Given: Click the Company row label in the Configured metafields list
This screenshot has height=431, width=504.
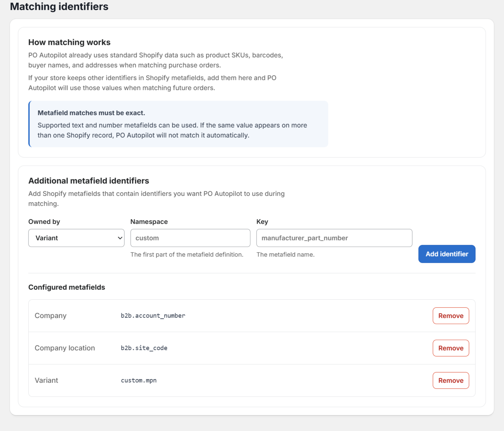Looking at the screenshot, I should (50, 316).
